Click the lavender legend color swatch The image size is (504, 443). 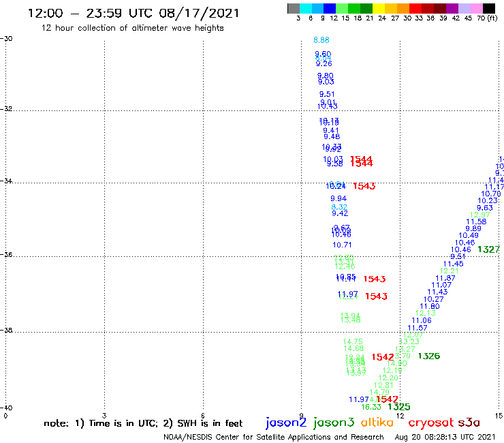click(464, 8)
